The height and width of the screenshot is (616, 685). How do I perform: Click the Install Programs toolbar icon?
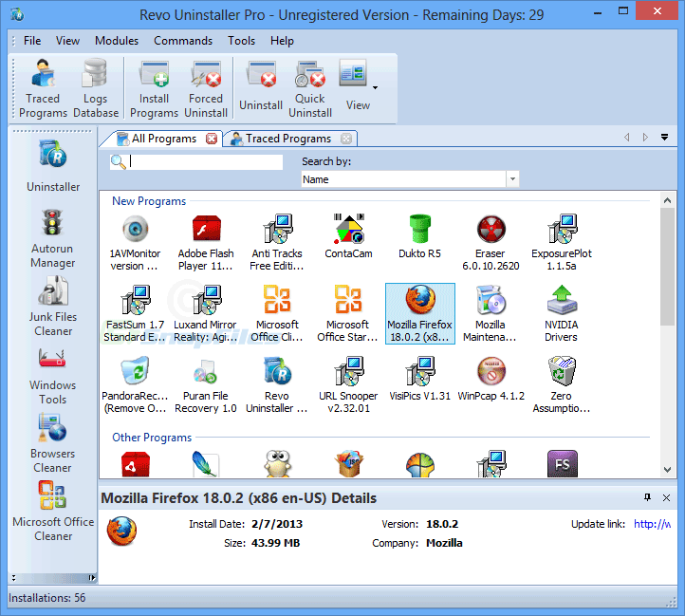pyautogui.click(x=154, y=88)
